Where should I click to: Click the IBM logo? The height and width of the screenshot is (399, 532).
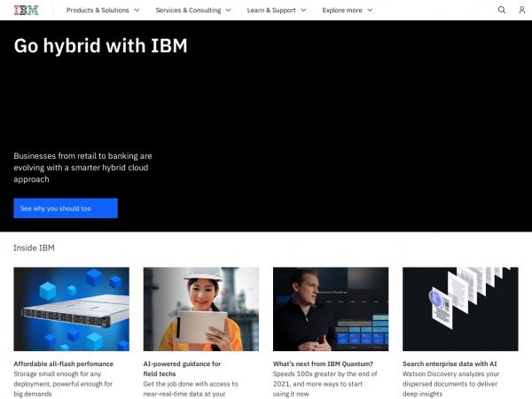coord(26,10)
